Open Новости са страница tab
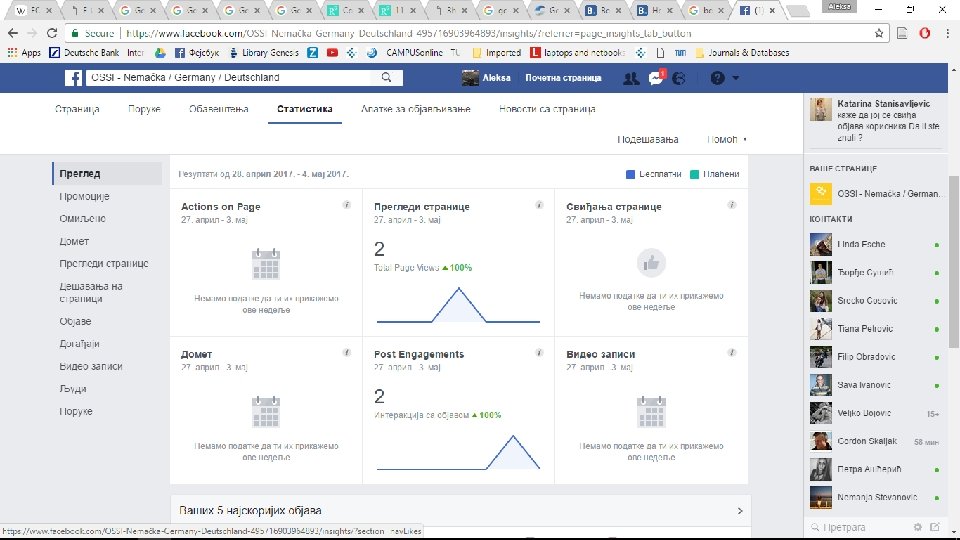 point(547,109)
